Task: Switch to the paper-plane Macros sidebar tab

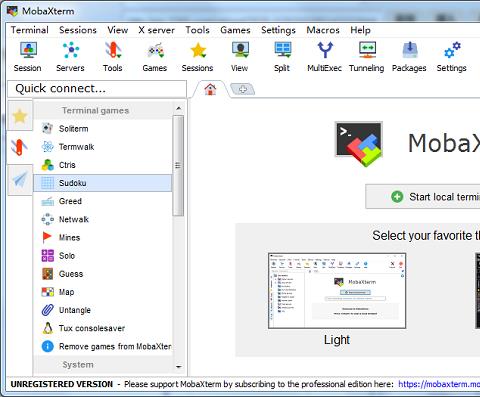Action: click(x=20, y=180)
